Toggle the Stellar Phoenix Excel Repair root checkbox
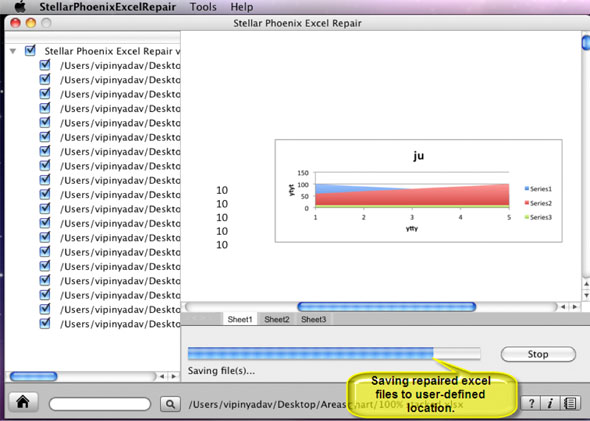 (30, 50)
